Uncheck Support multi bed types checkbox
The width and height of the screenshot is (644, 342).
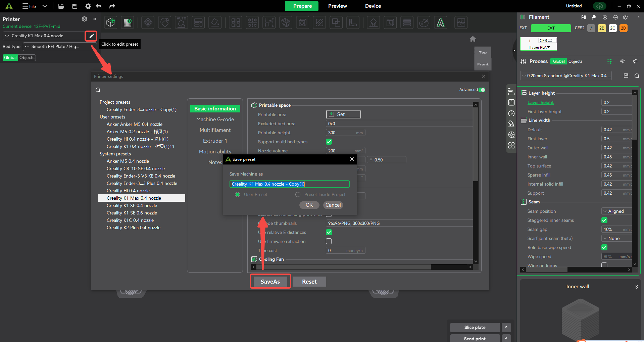[329, 142]
